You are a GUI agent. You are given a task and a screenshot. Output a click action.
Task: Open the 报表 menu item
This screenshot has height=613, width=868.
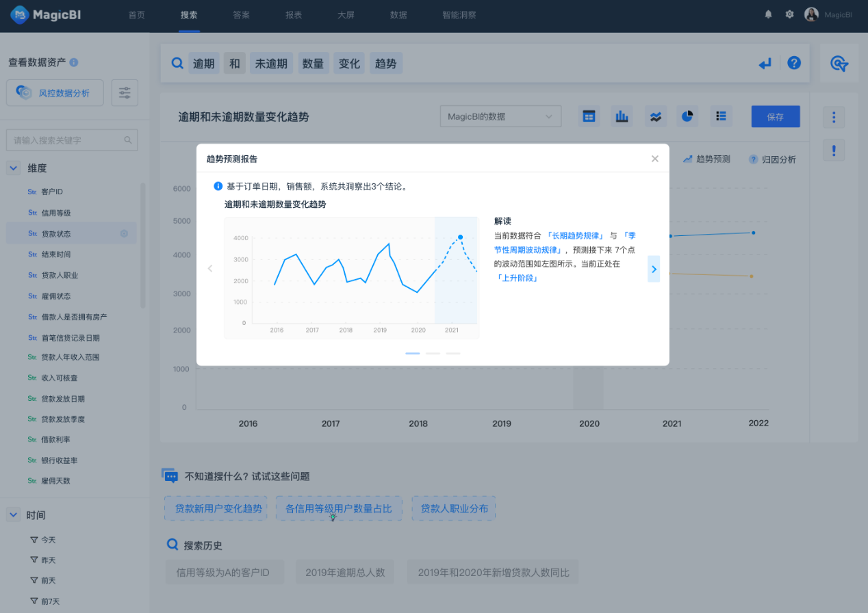[294, 14]
